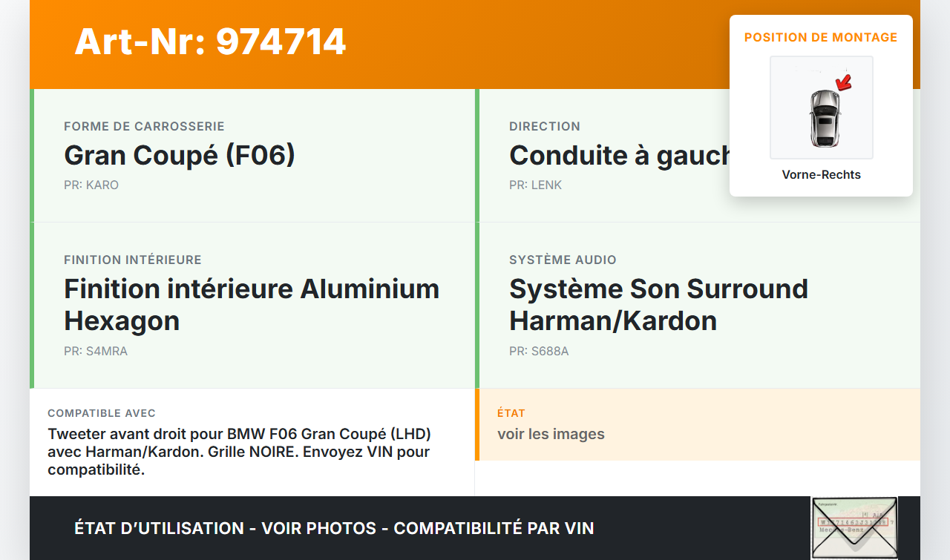Click the 'PR: S688A' code
This screenshot has height=560, width=950.
click(x=539, y=351)
